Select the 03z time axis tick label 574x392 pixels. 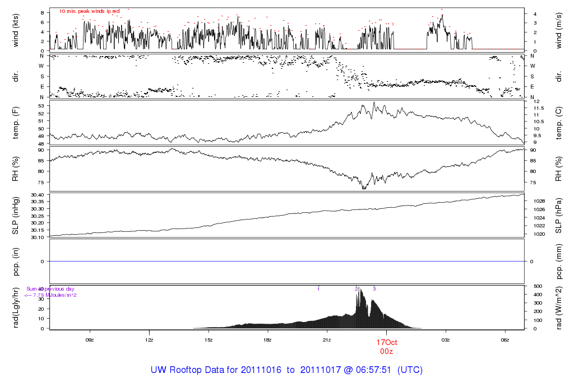coord(446,340)
